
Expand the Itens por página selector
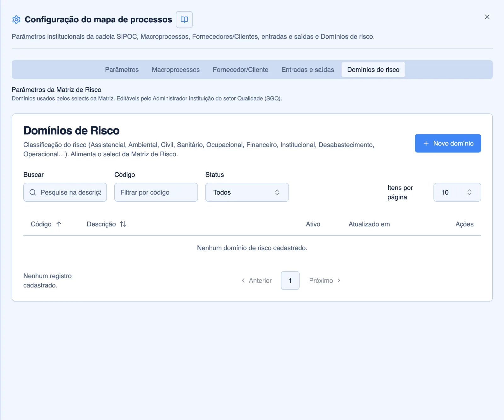tap(457, 192)
